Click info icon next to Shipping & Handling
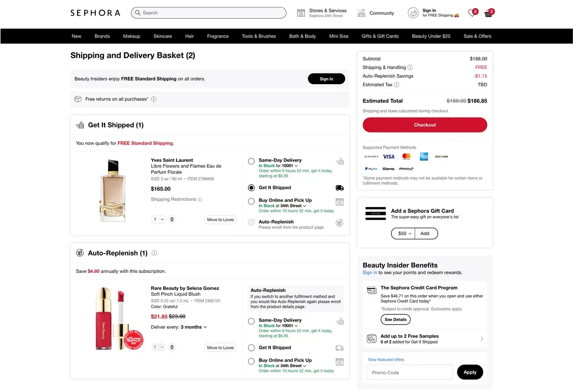This screenshot has width=573, height=392. click(410, 67)
